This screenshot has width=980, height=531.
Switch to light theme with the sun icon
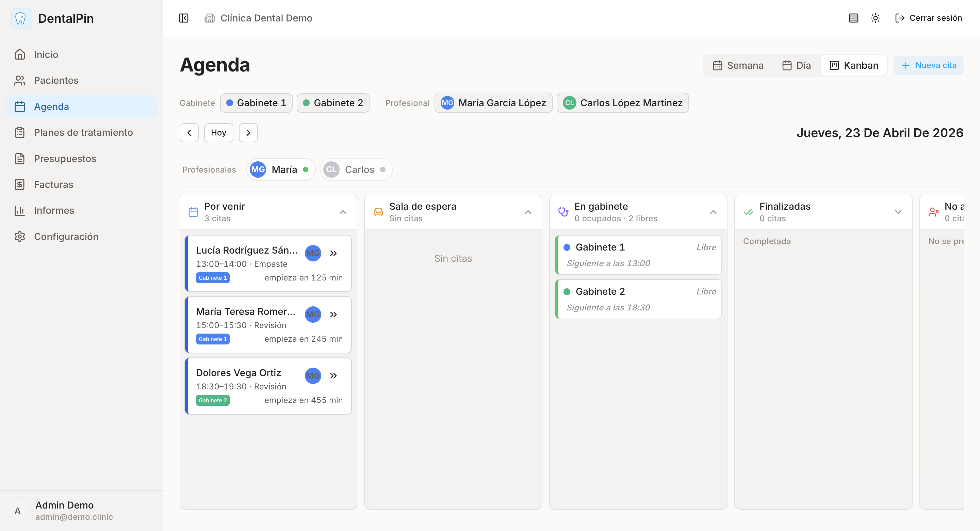pos(876,18)
